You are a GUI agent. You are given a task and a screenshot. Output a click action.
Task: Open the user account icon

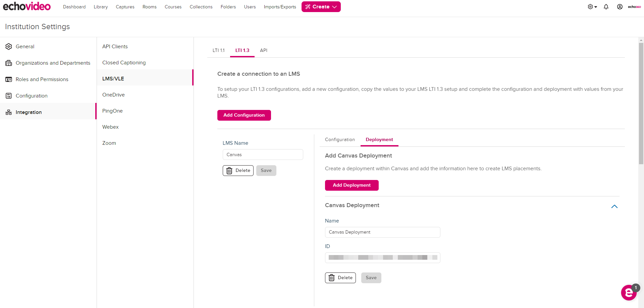pos(620,7)
